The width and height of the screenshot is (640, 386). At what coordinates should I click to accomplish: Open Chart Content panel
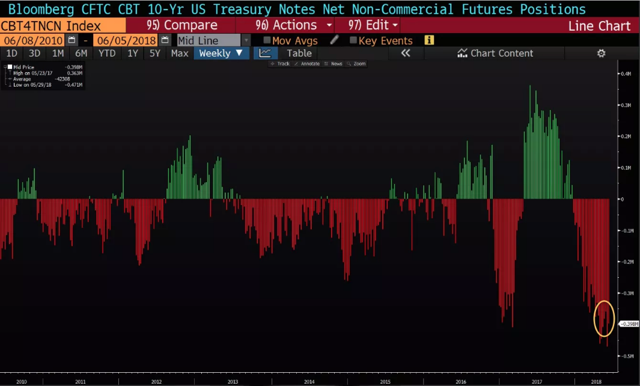coord(495,53)
